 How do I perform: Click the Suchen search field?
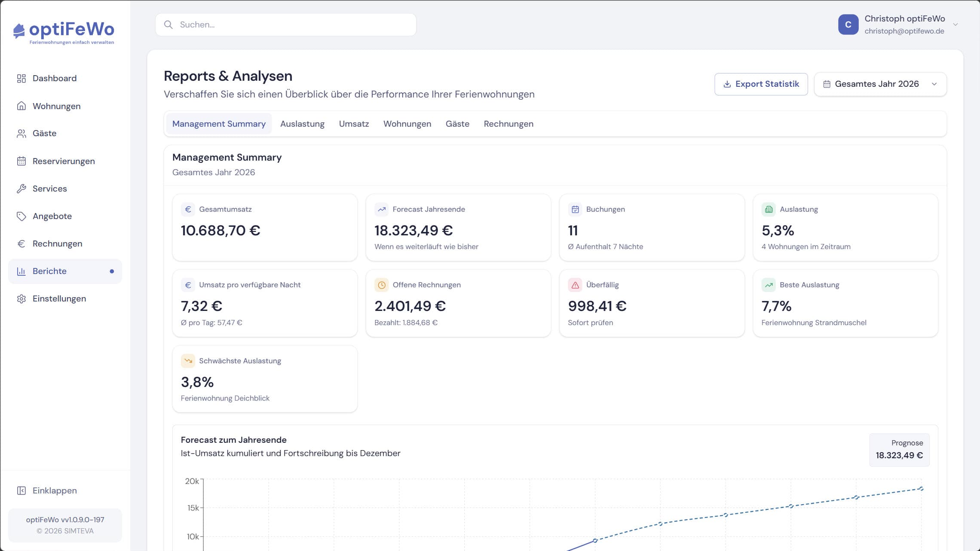click(x=286, y=24)
